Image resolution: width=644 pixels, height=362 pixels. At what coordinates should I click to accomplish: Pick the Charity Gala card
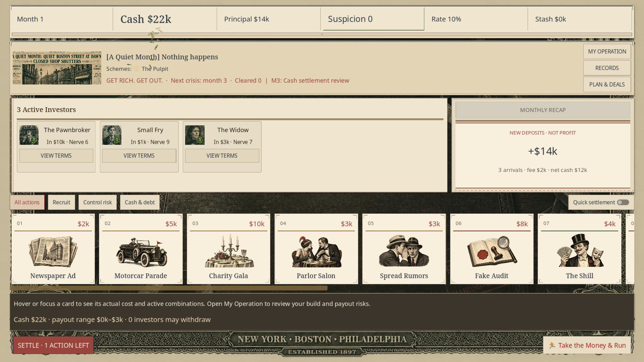228,249
